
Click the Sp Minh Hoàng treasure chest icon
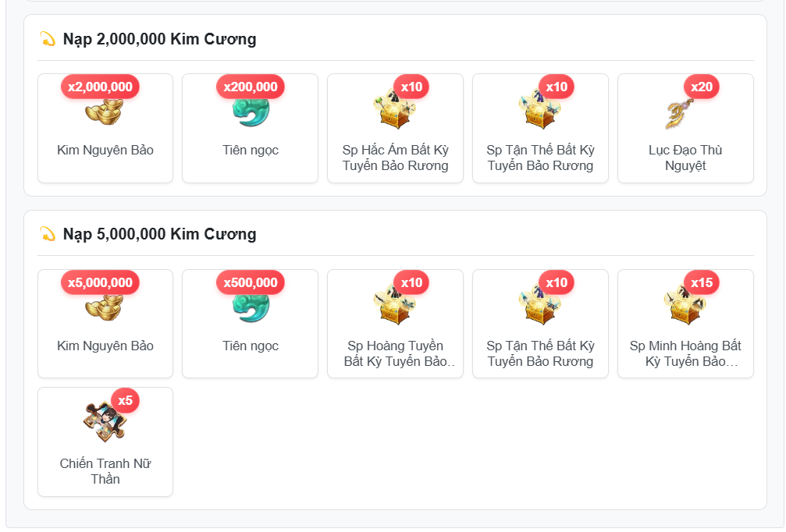(685, 305)
